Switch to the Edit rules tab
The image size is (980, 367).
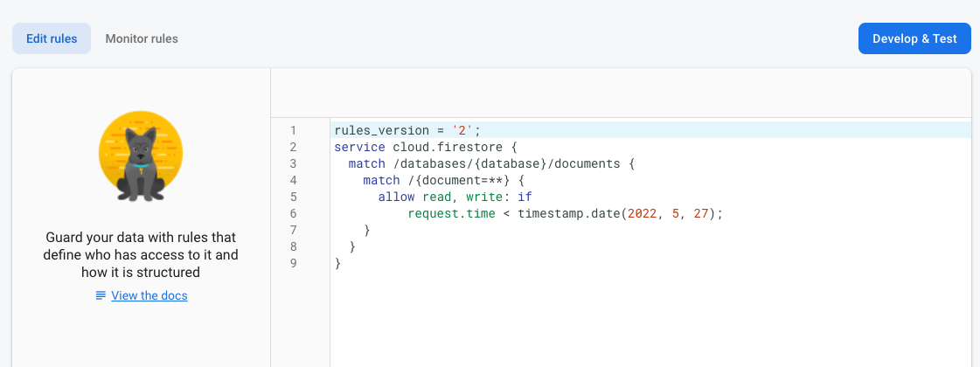point(52,38)
